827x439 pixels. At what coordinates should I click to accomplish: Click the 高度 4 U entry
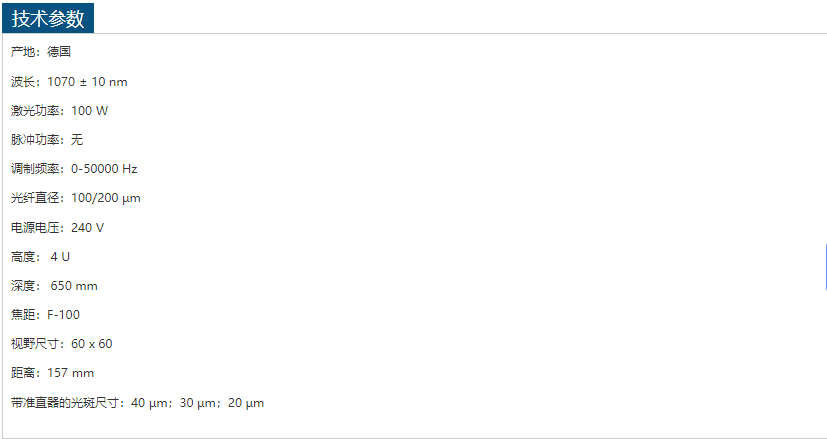[40, 257]
